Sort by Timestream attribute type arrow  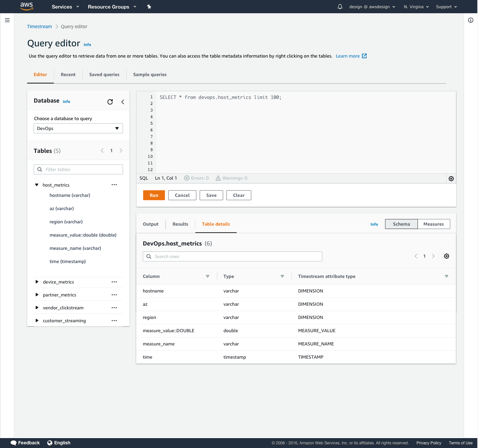(x=447, y=276)
